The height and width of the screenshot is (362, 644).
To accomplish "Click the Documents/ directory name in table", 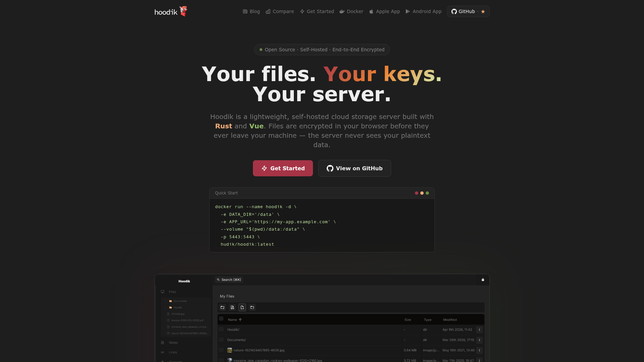I will pyautogui.click(x=236, y=340).
